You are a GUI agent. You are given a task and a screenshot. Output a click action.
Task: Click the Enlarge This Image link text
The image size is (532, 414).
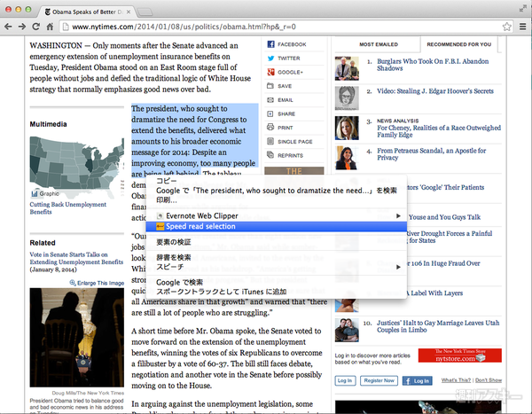[100, 283]
